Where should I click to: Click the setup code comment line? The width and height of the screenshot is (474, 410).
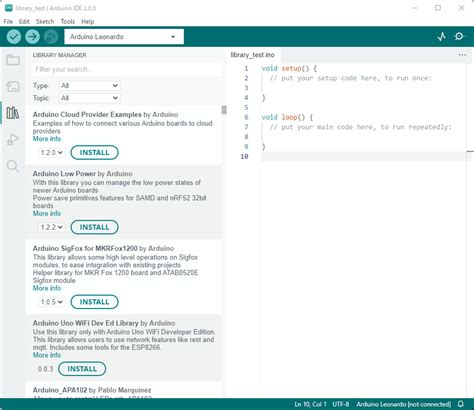coord(351,78)
